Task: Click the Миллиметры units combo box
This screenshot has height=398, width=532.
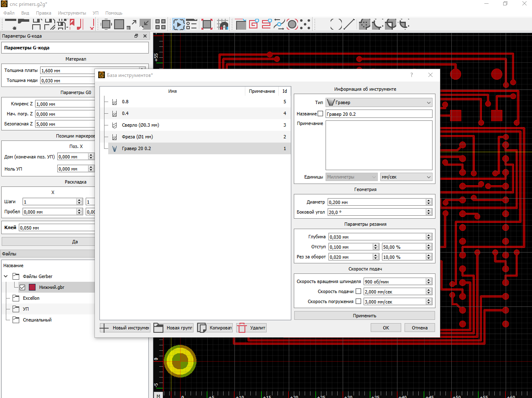Action: tap(351, 177)
